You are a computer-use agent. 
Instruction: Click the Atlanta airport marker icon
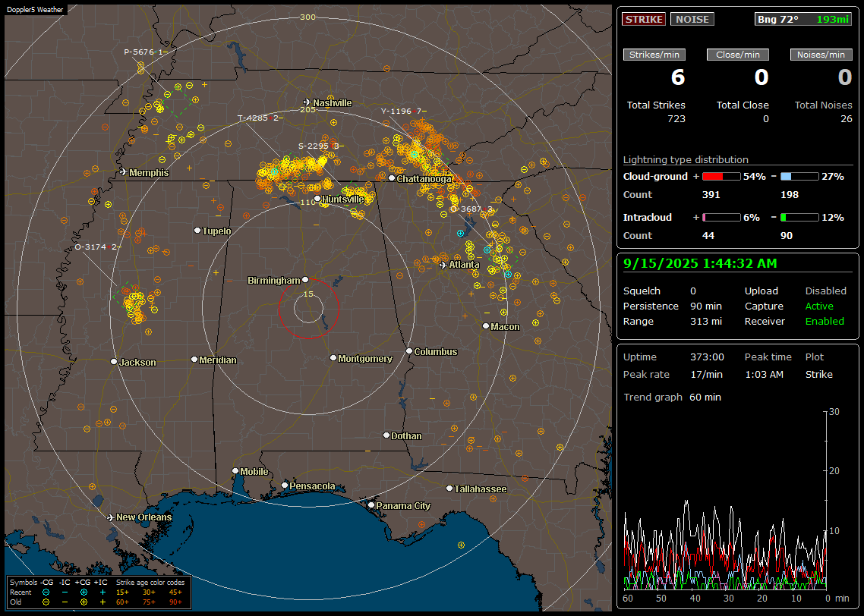tap(443, 265)
